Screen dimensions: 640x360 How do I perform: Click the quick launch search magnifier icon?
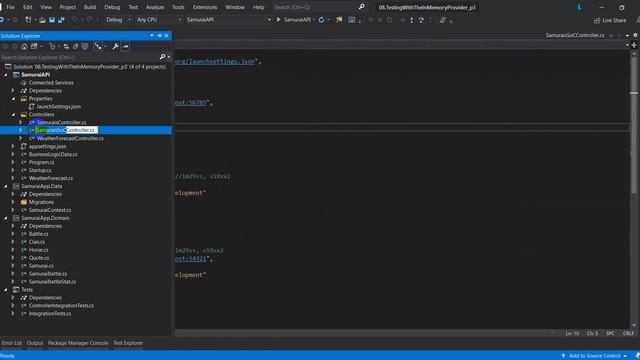[x=361, y=7]
